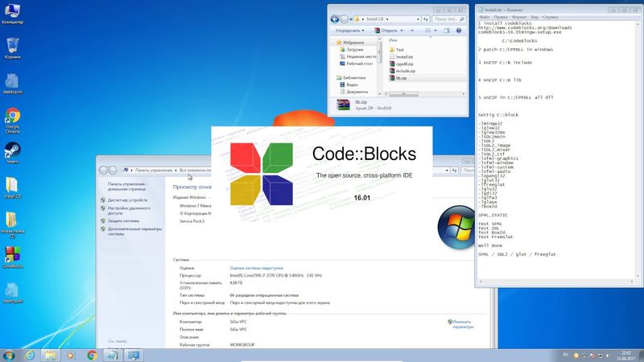Switch to Chrome via the taskbar icon
The height and width of the screenshot is (362, 644).
pyautogui.click(x=92, y=356)
